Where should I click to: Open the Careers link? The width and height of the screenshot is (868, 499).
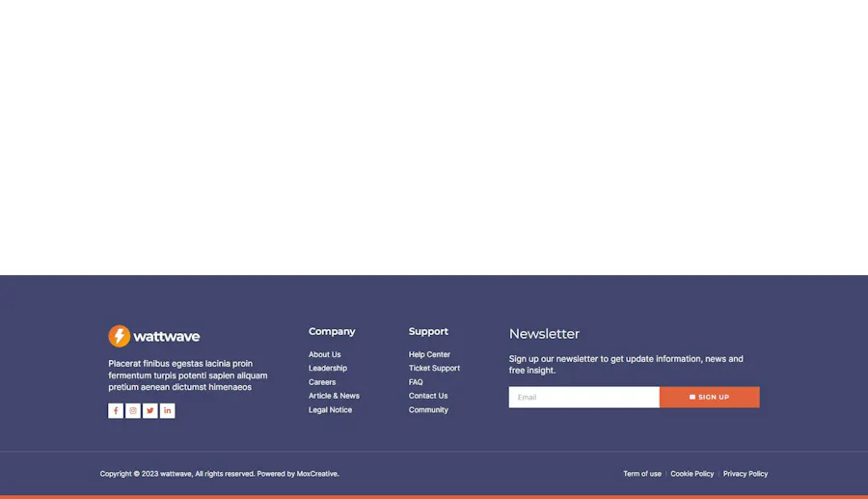point(322,382)
